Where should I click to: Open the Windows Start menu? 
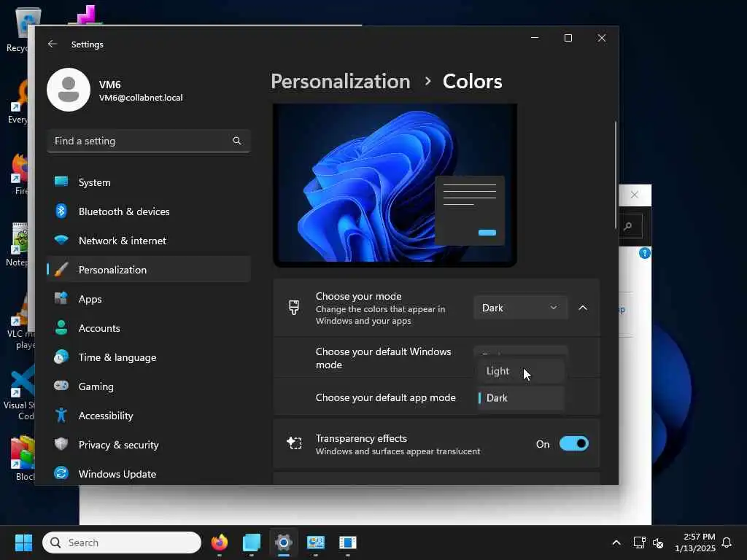point(23,542)
